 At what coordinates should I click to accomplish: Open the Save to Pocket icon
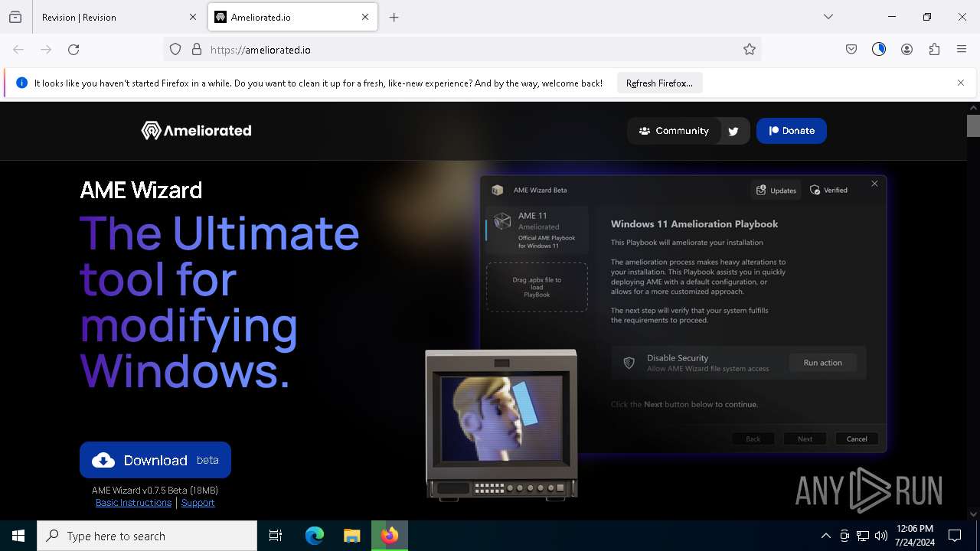(851, 50)
